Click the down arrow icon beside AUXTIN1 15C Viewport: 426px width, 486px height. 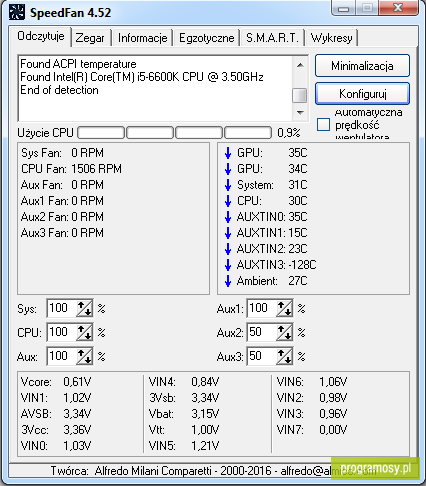[x=228, y=233]
